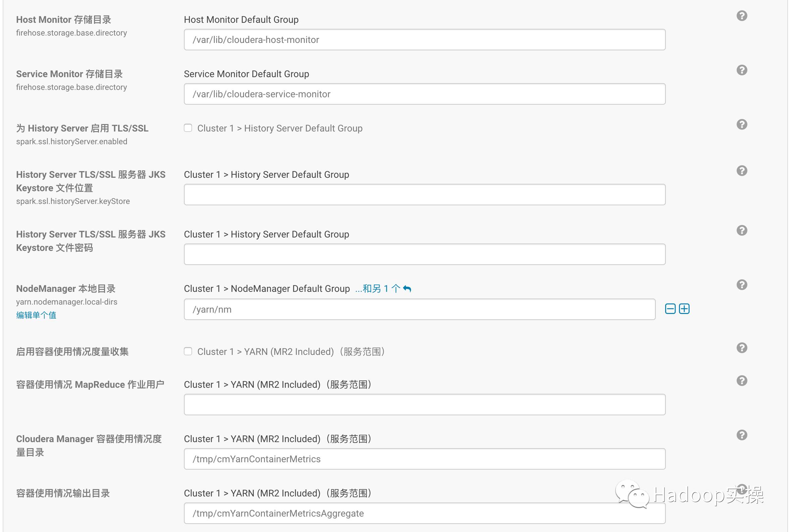790x532 pixels.
Task: Click help icon for Host Monitor storage directory
Action: 742,16
